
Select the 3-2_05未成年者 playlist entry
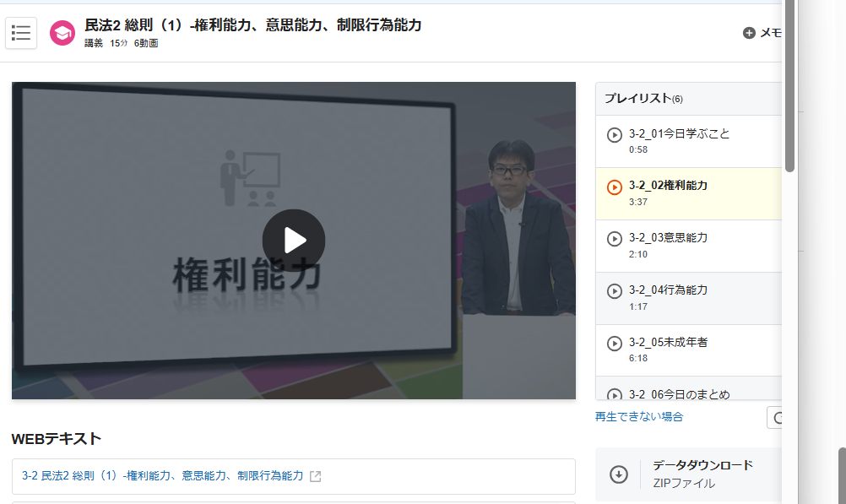click(668, 342)
